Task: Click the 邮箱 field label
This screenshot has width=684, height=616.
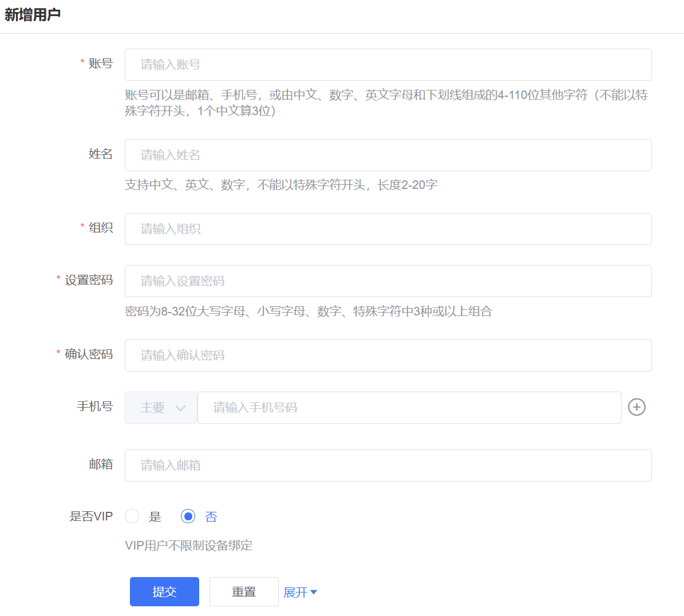Action: [101, 464]
